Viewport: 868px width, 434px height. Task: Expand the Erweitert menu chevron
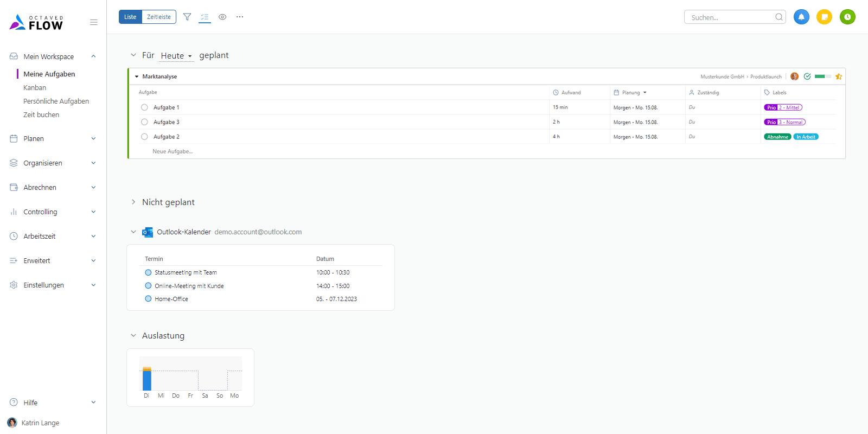[93, 260]
